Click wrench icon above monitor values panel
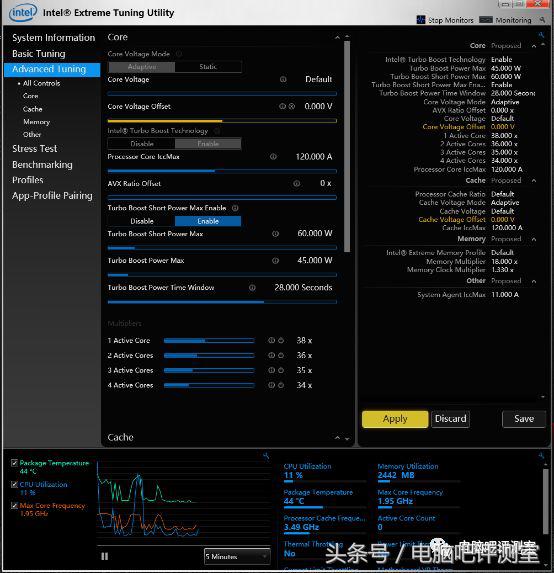This screenshot has height=573, width=554. tap(541, 456)
